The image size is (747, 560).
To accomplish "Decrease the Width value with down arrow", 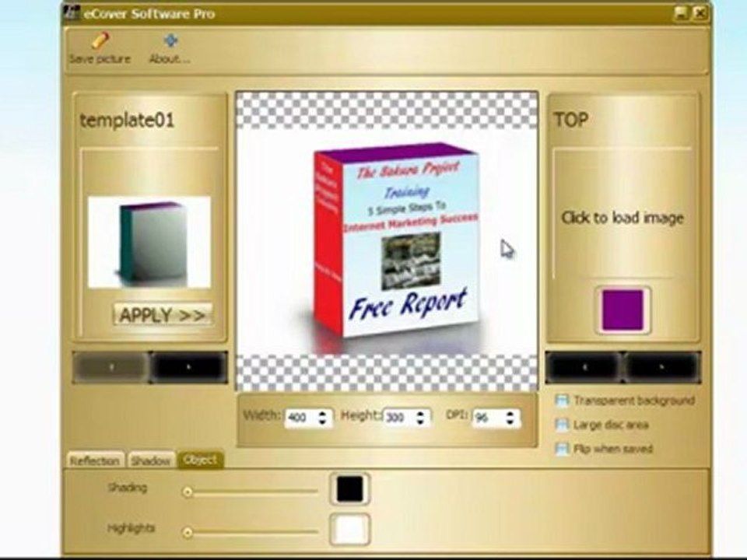I will point(323,422).
